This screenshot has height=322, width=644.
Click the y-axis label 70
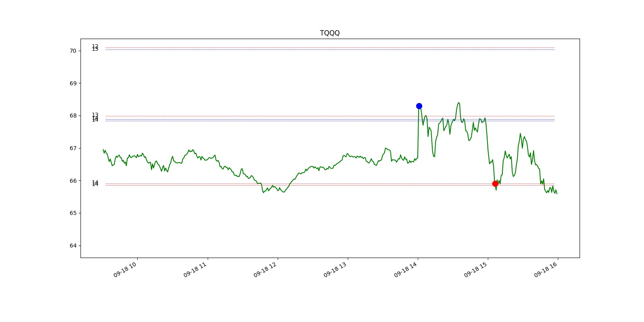[73, 51]
